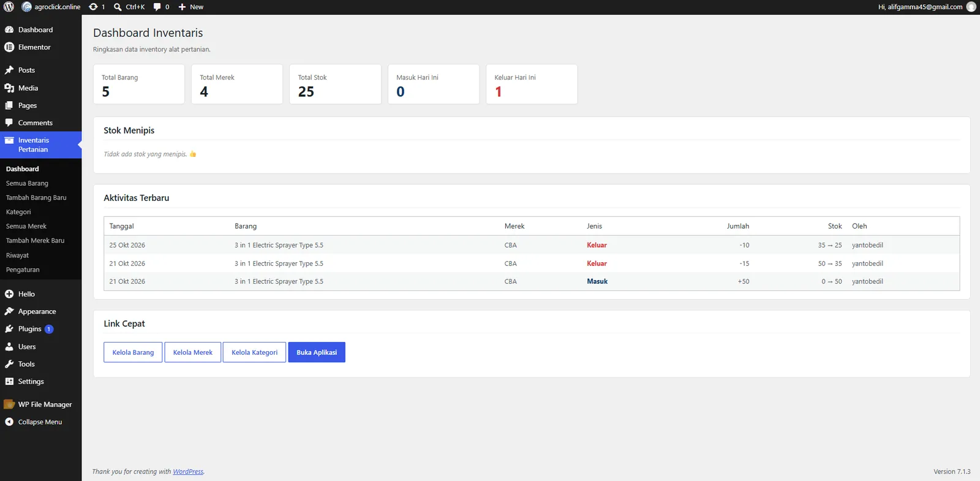The image size is (980, 481).
Task: Click the Masuk Hari Ini card
Action: coord(434,84)
